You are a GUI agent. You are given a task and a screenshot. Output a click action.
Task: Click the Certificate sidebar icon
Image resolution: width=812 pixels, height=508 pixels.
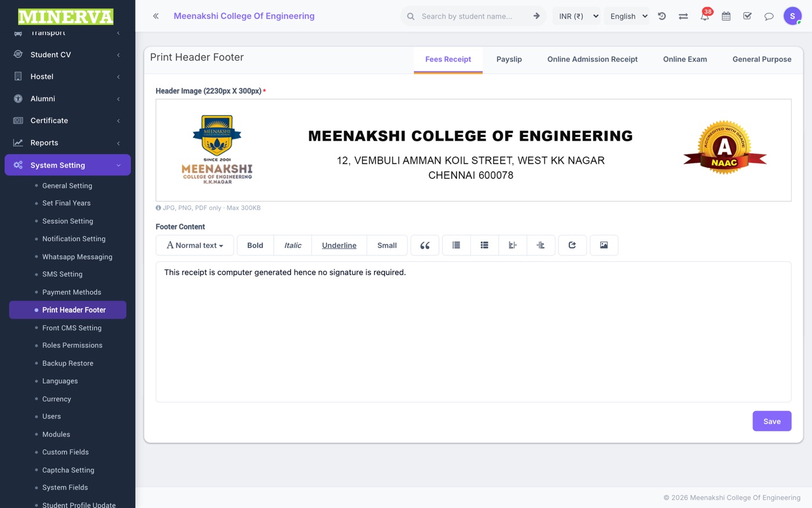pyautogui.click(x=18, y=121)
